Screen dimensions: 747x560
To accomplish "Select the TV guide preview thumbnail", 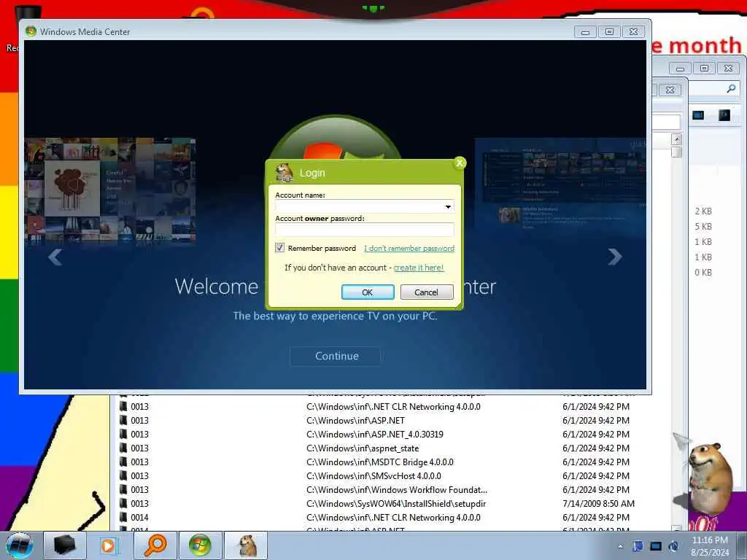I will pyautogui.click(x=560, y=186).
